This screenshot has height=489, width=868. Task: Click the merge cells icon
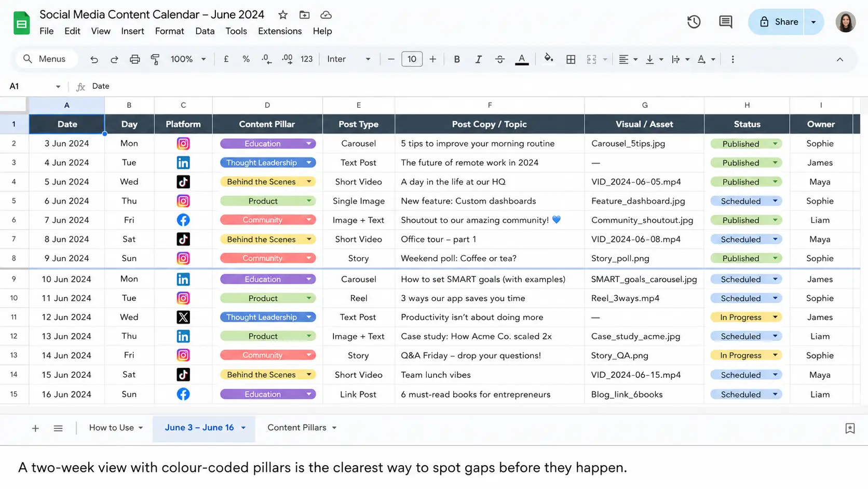click(x=591, y=59)
